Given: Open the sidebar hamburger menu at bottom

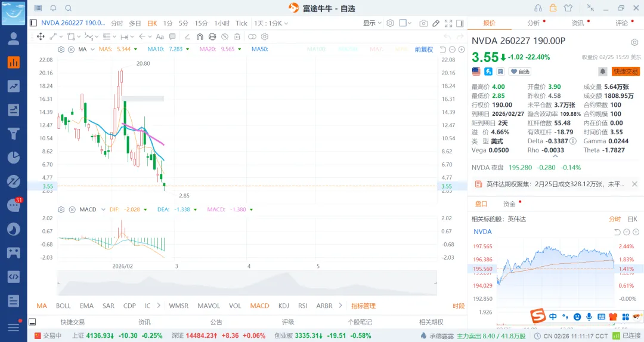Looking at the screenshot, I should click(14, 327).
